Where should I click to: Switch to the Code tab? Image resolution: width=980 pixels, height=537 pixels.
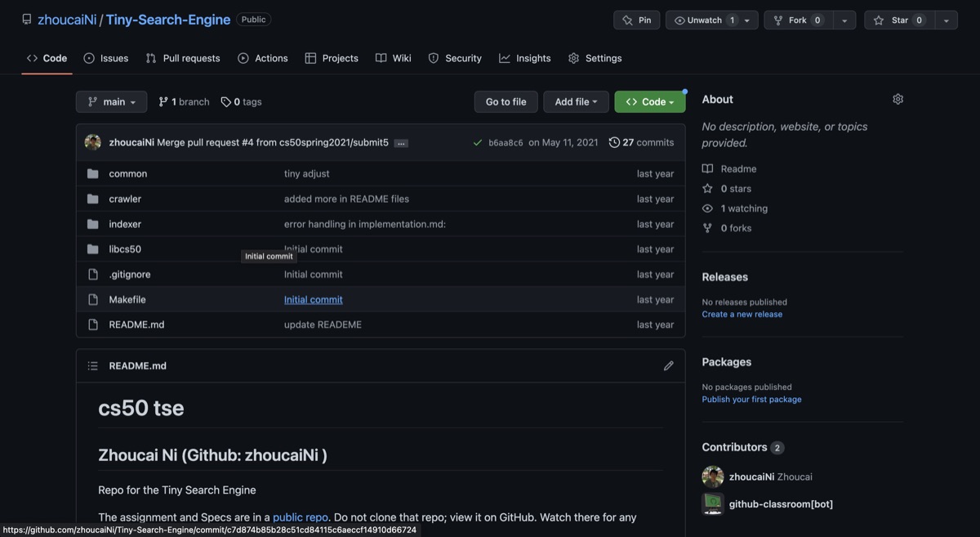(47, 58)
